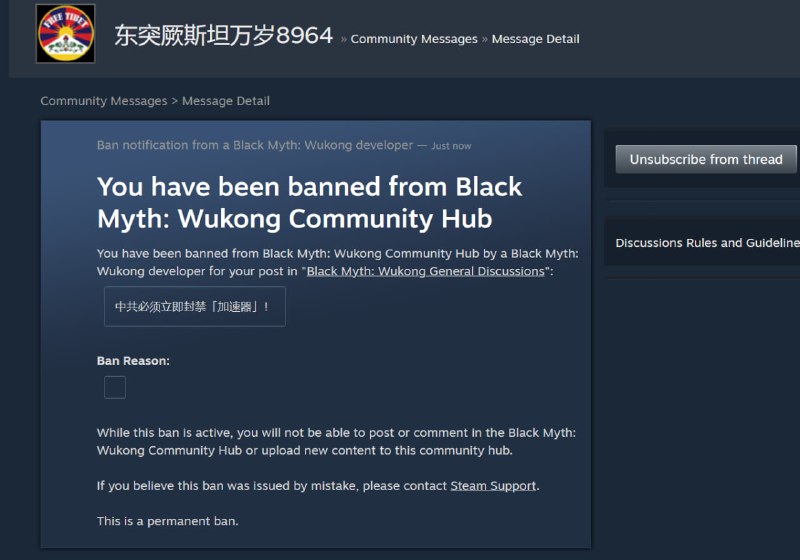Open Black Myth: Wukong General Discussions link

pos(426,271)
